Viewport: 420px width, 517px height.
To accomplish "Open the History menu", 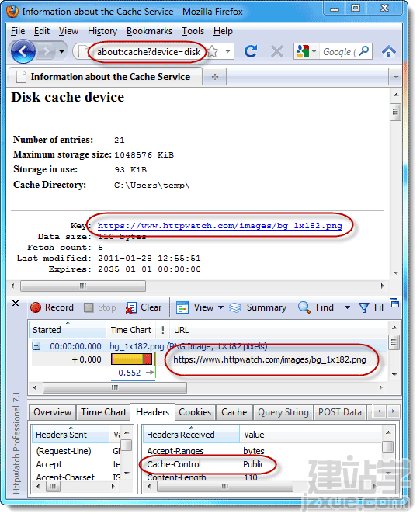I will pos(102,31).
